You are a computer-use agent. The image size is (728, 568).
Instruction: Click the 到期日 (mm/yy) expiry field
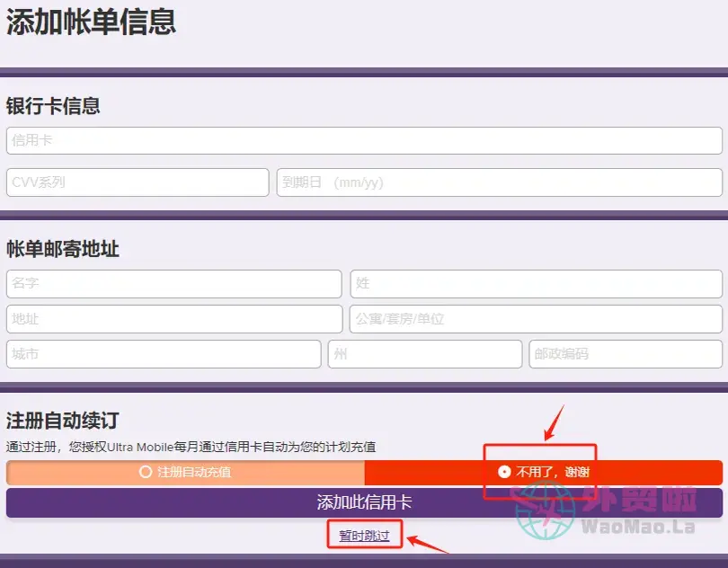point(499,182)
